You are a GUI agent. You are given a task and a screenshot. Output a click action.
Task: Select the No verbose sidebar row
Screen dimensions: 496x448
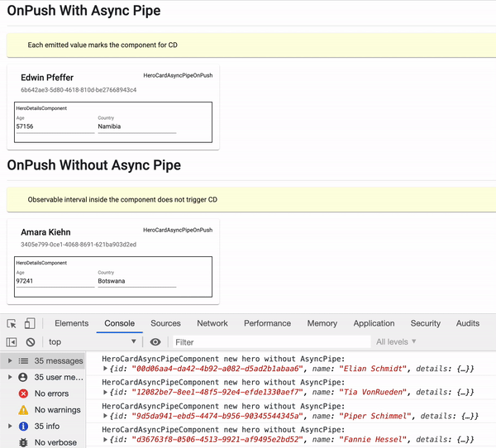pyautogui.click(x=43, y=442)
